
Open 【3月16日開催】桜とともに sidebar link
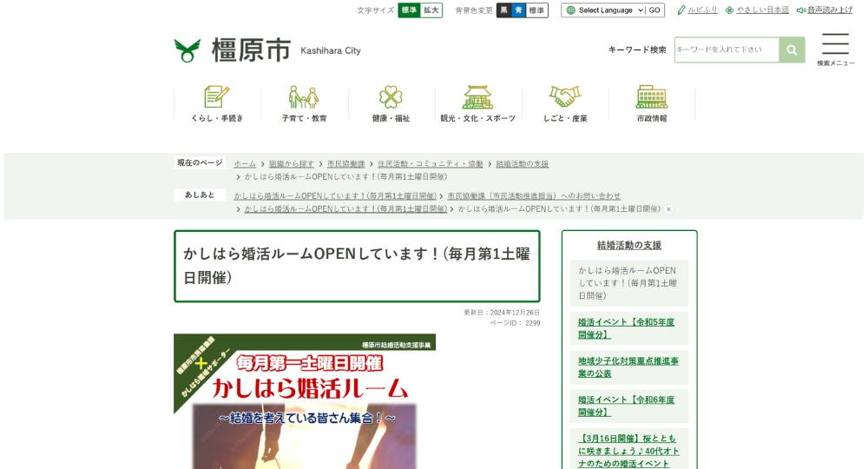[x=628, y=451]
